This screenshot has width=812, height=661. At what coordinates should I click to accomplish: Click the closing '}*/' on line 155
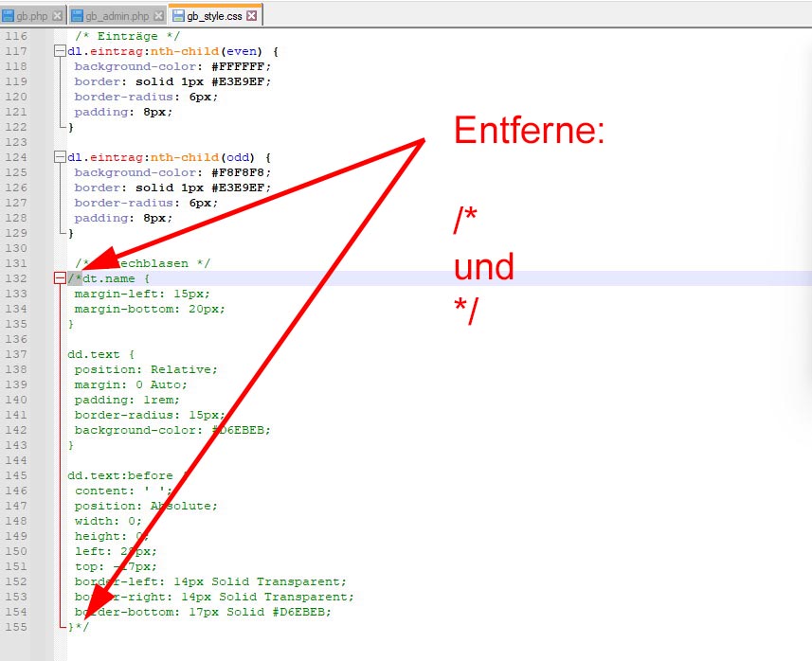point(79,627)
